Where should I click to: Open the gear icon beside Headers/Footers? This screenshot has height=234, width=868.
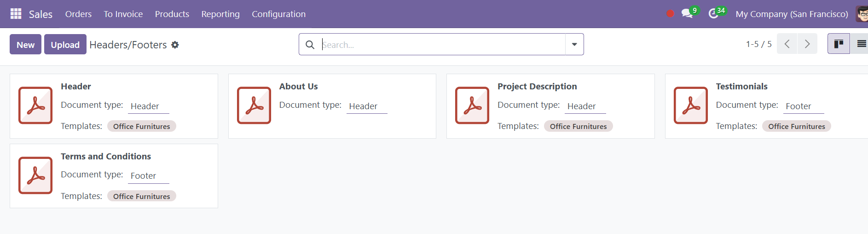[175, 45]
